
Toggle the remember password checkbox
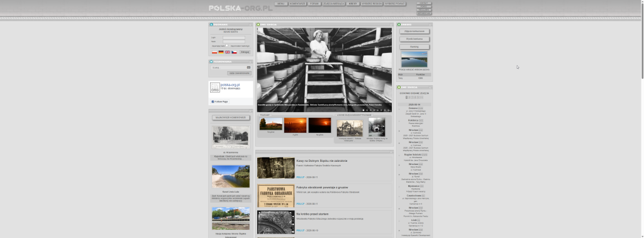click(x=226, y=45)
